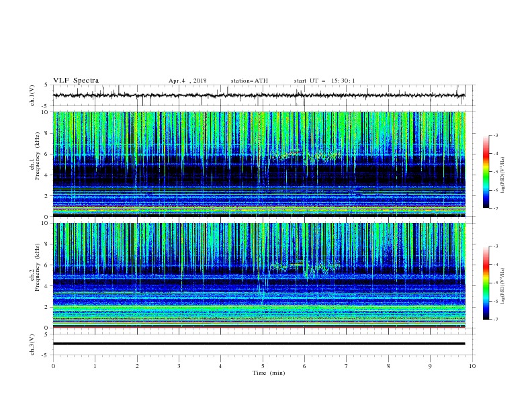Image resolution: width=532 pixels, height=411 pixels.
Task: Click the "6" kHz tick label on ch.2 axis
Action: pyautogui.click(x=46, y=265)
